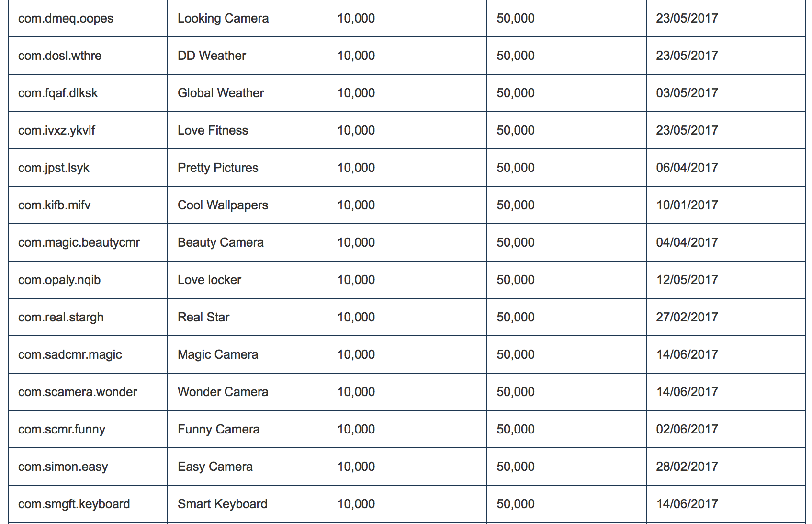The image size is (812, 524).
Task: Click the com.scamera.wonder package name
Action: click(78, 392)
